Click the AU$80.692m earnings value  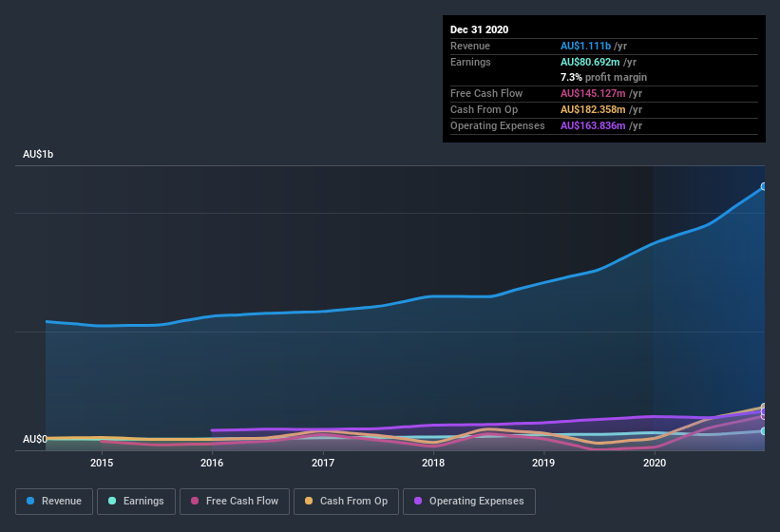tap(590, 62)
